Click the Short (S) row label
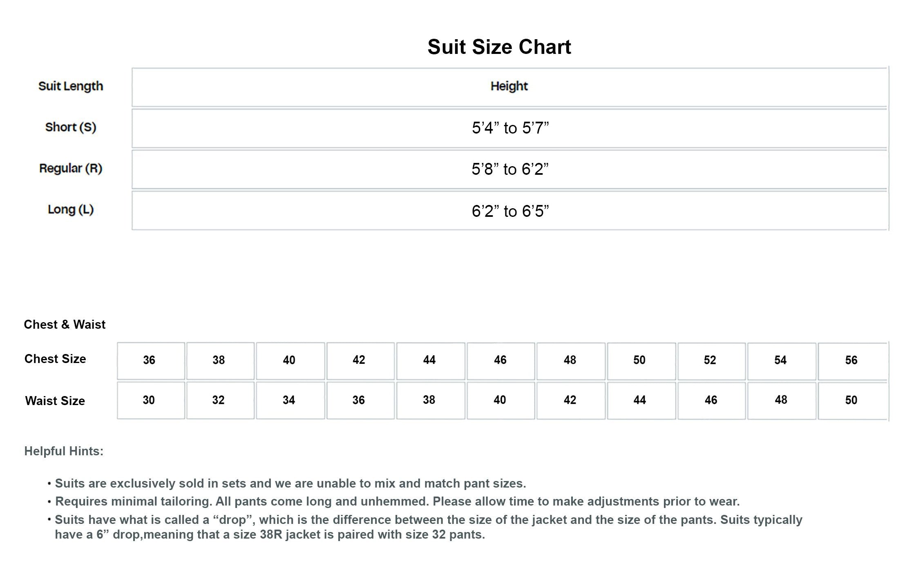916x588 pixels. [71, 127]
